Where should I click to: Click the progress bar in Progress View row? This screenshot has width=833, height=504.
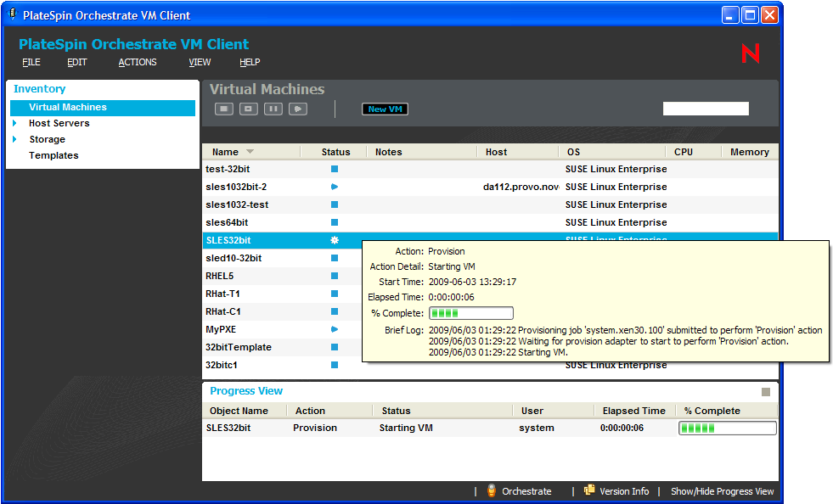[x=727, y=428]
